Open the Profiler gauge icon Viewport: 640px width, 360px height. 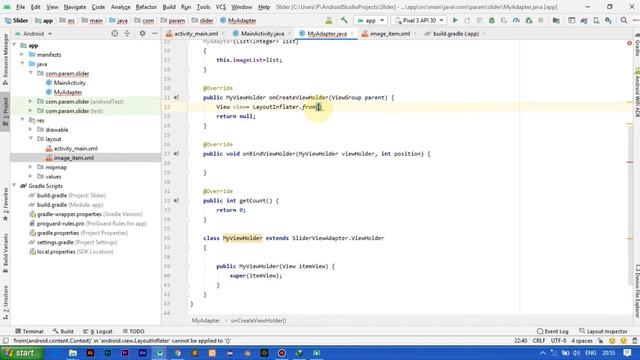[x=516, y=20]
